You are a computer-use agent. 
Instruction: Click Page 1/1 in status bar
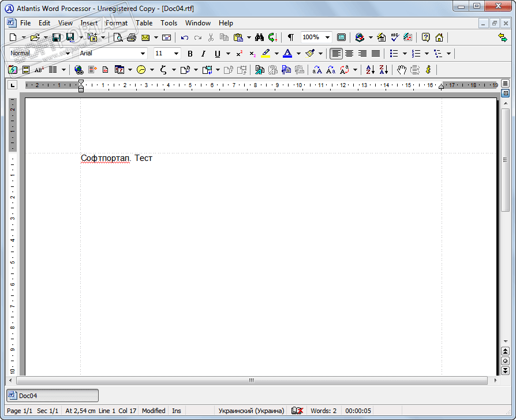[20, 411]
